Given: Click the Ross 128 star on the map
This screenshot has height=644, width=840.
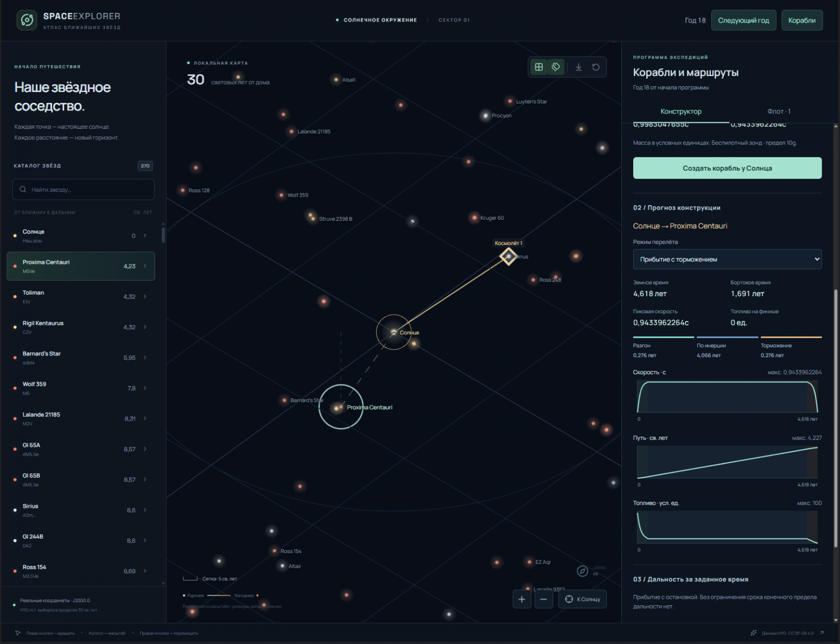Looking at the screenshot, I should point(183,190).
